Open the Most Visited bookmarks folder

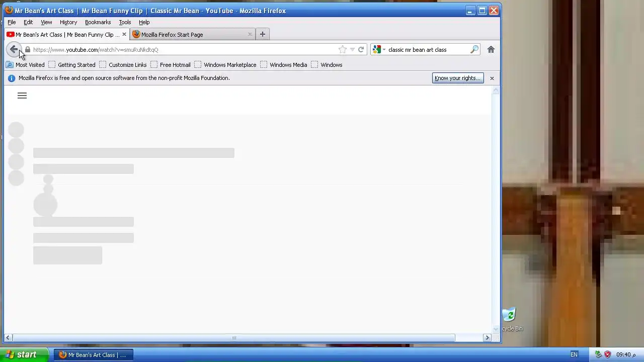pos(25,65)
